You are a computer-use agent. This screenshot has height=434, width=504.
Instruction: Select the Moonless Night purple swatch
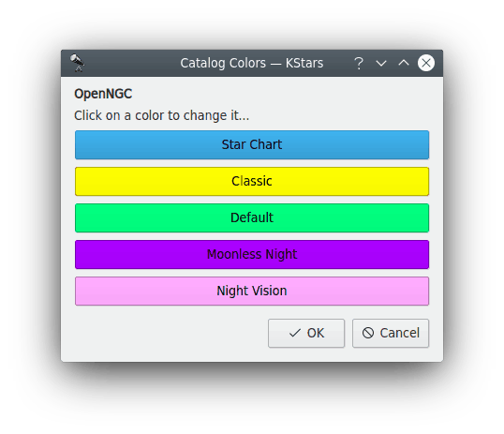click(x=252, y=254)
